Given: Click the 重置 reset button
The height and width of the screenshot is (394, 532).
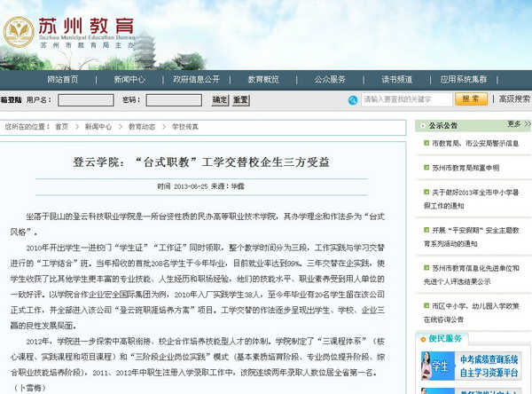Looking at the screenshot, I should 240,100.
